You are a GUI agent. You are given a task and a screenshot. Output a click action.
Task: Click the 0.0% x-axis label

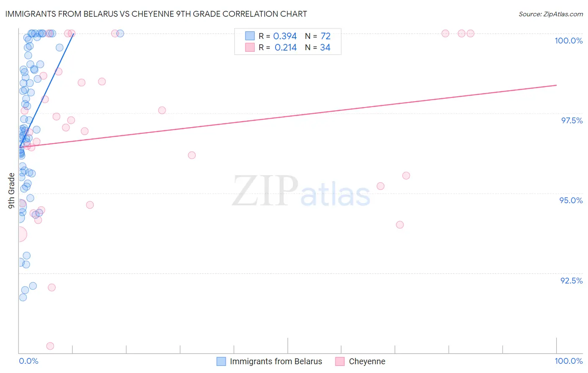(28, 361)
